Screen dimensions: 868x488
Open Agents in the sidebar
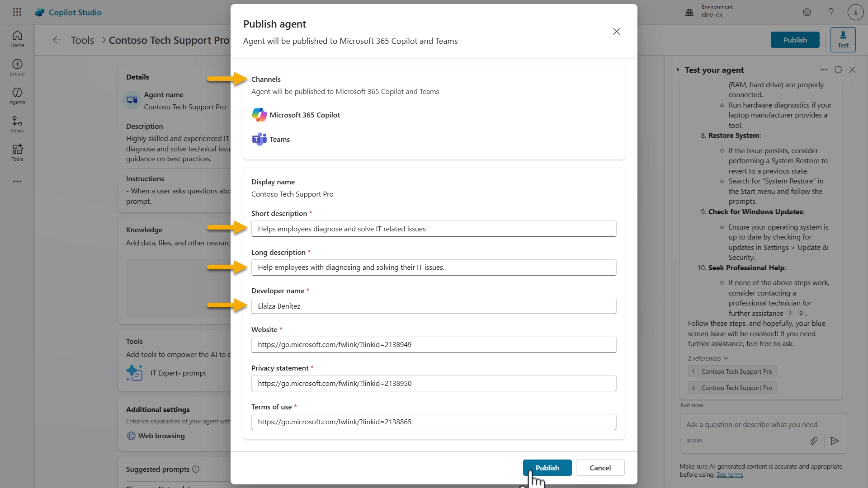[17, 96]
